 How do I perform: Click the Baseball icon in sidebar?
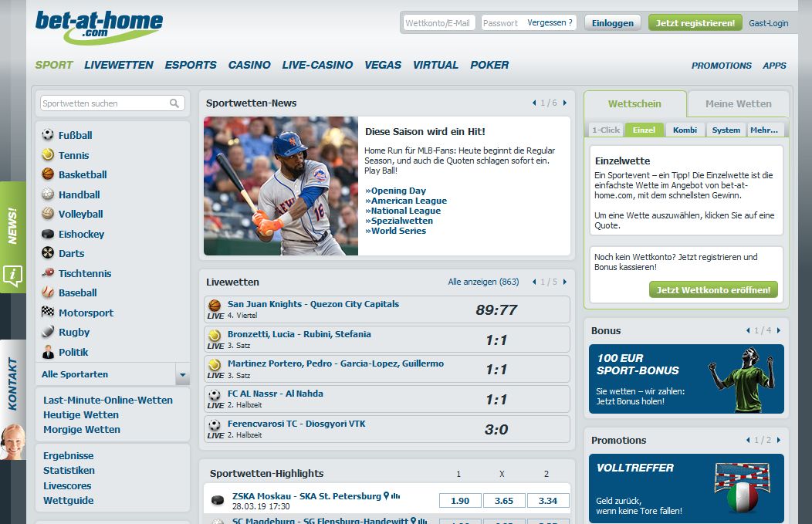pyautogui.click(x=48, y=292)
